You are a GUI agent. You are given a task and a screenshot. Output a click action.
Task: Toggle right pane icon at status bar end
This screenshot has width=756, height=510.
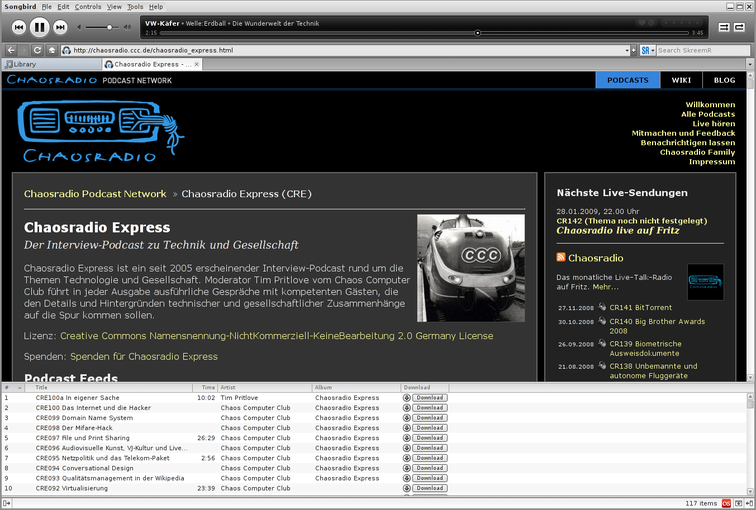749,503
